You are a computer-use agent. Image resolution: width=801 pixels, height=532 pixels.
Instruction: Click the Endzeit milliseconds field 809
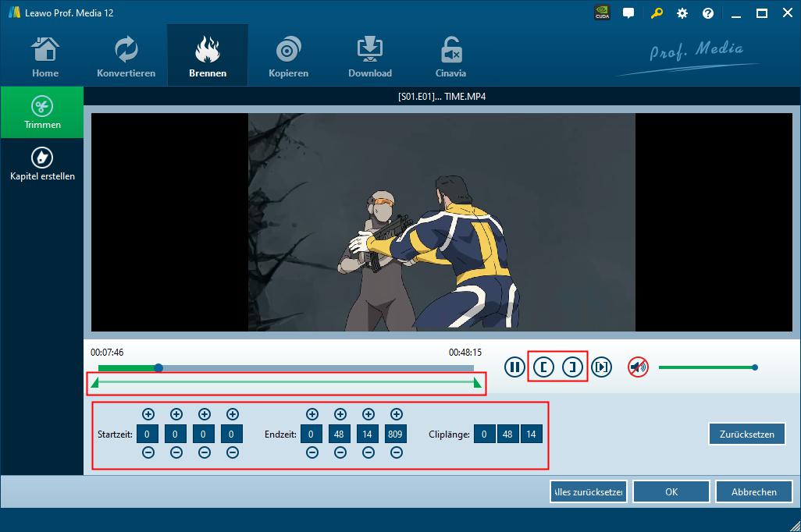tap(396, 434)
